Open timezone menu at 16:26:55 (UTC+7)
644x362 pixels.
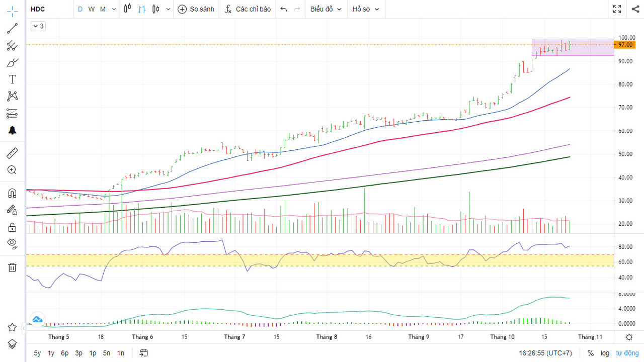(x=545, y=353)
